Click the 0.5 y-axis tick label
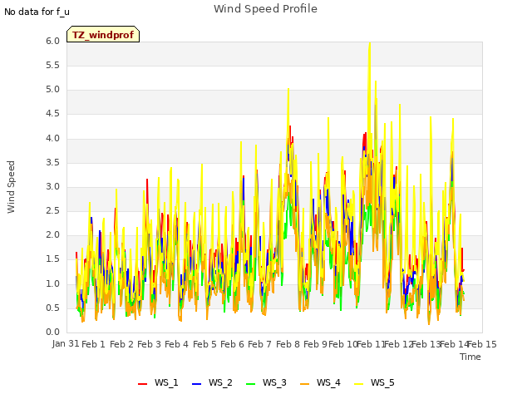Viewport: 532px width, 399px height. (x=52, y=308)
